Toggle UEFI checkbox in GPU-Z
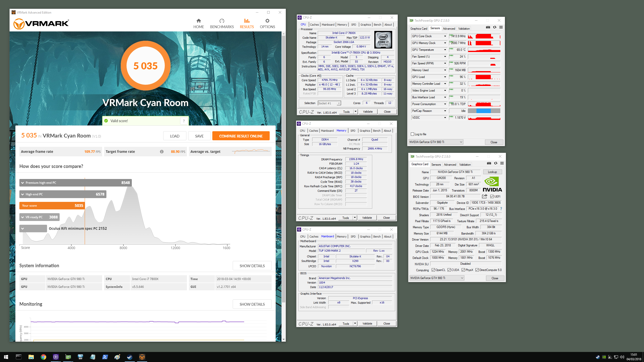644x362 pixels. 492,197
